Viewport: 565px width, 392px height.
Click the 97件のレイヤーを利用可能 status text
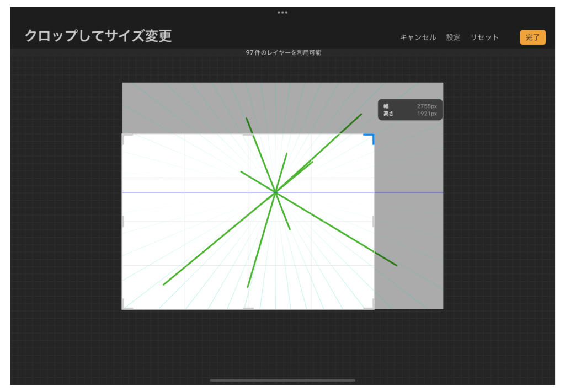pos(283,52)
